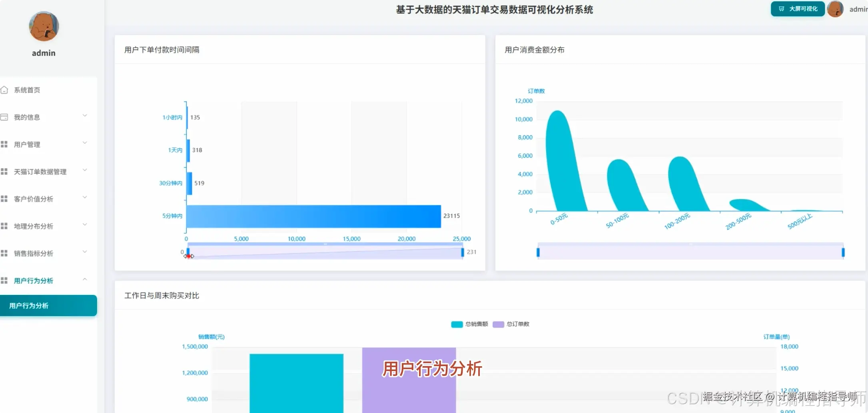868x413 pixels.
Task: Click the admin username link
Action: click(x=858, y=9)
